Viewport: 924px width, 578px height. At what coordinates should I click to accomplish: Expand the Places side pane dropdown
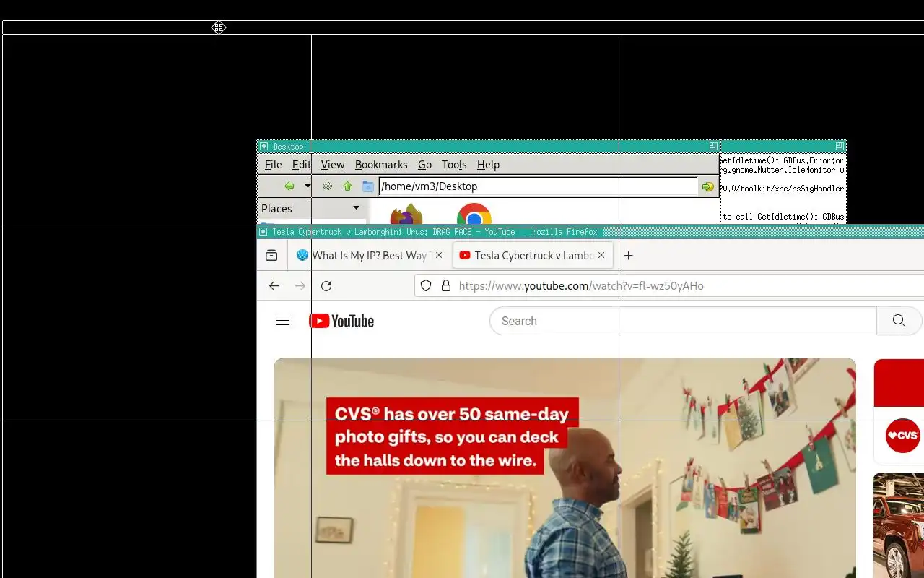[x=356, y=208]
